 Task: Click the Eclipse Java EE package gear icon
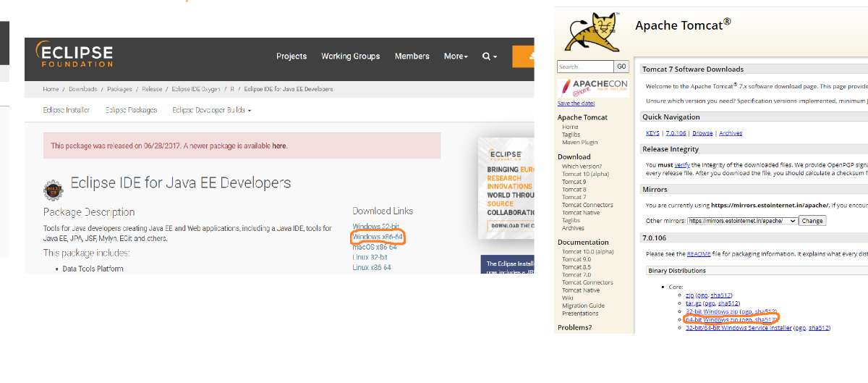click(x=54, y=190)
